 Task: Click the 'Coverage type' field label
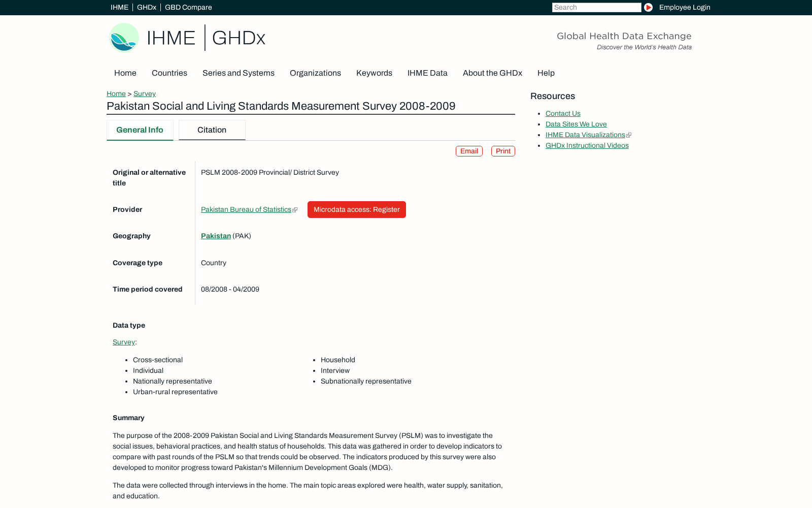pos(138,263)
